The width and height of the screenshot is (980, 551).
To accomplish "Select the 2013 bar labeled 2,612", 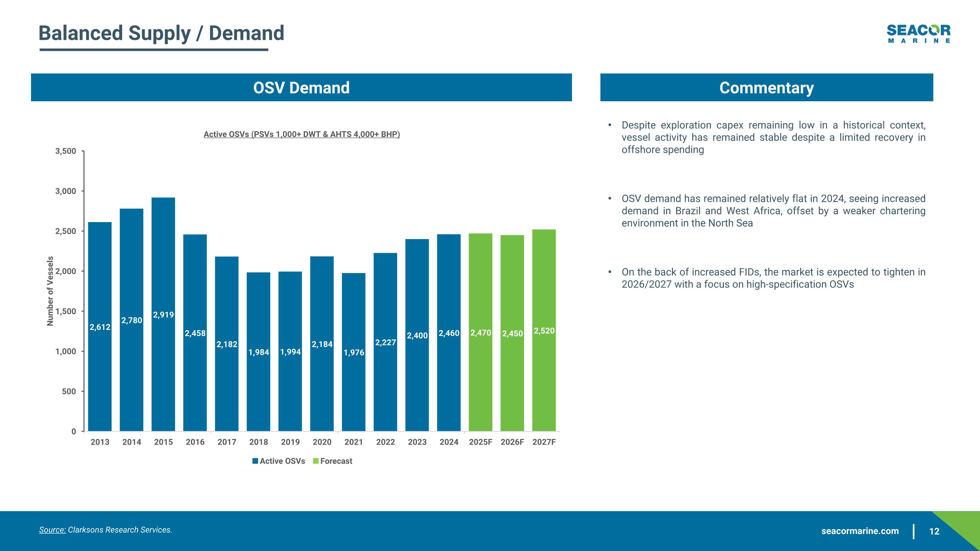I will (100, 327).
